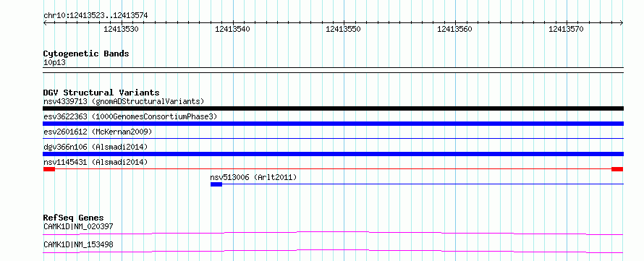Click the DGV Structural Variants track title
The image size is (644, 261).
(101, 93)
